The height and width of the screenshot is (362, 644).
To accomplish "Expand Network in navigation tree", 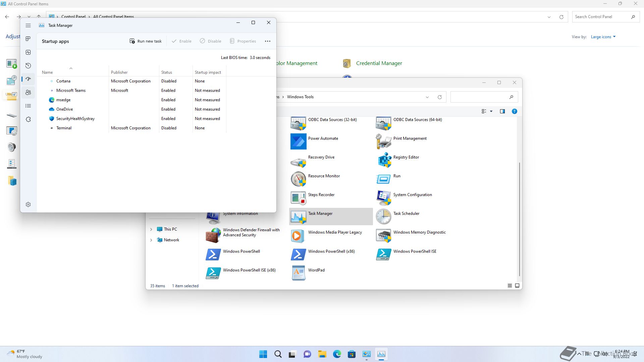I will (151, 240).
